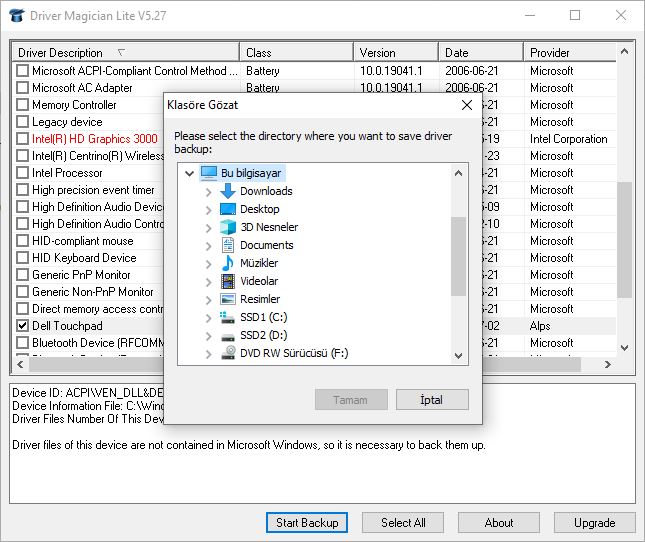Check the Generic PnP Monitor checkbox
Screen dimensions: 645x542
[22, 275]
